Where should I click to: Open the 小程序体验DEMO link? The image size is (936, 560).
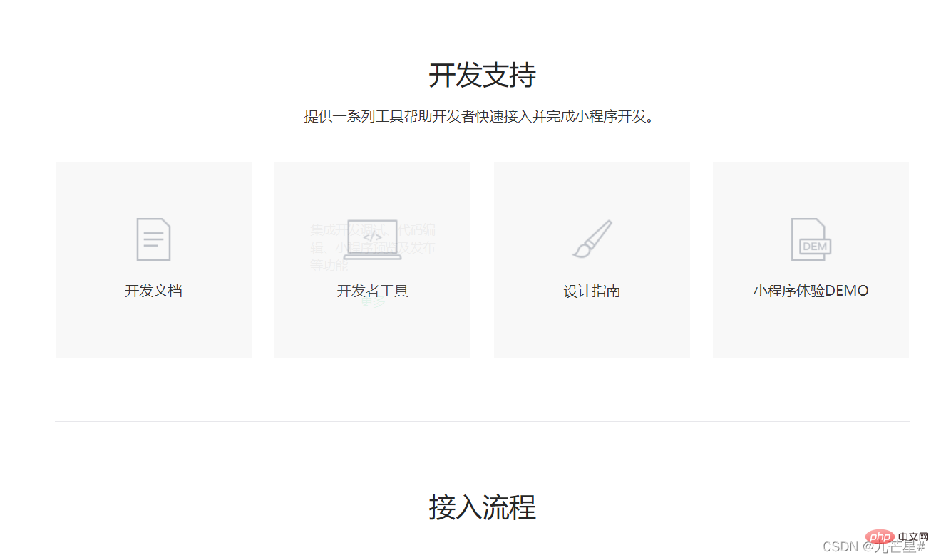point(811,291)
